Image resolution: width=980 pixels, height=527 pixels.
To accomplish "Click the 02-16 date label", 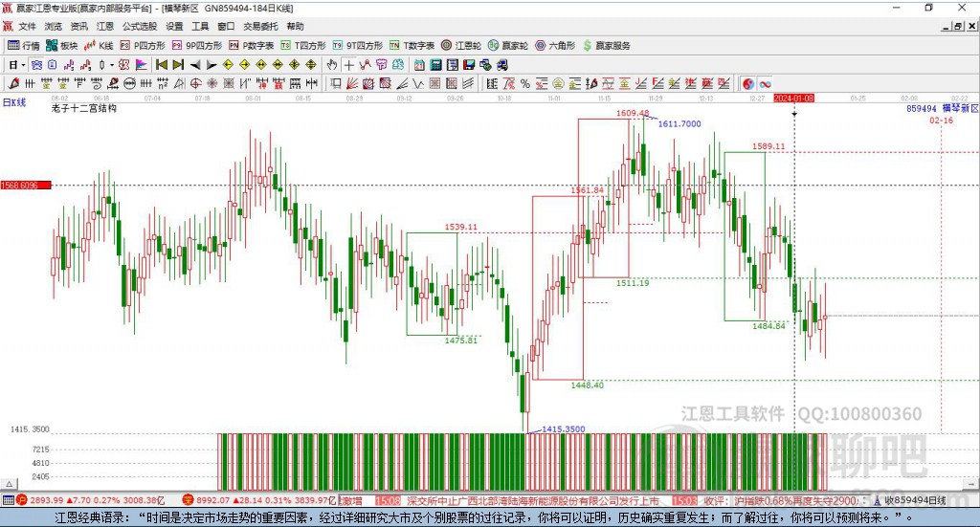I will coord(942,121).
